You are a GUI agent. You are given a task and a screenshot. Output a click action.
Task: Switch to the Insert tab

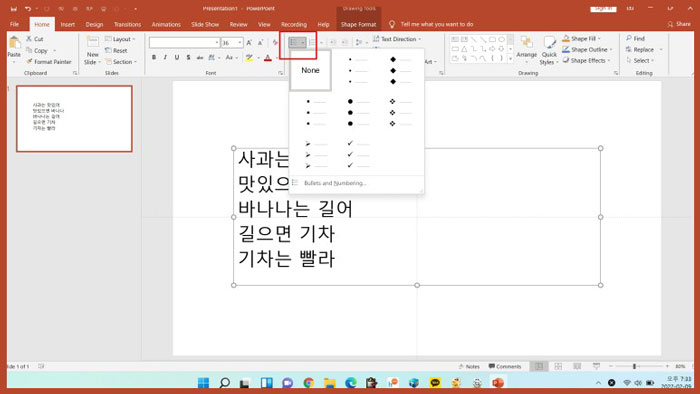[67, 25]
